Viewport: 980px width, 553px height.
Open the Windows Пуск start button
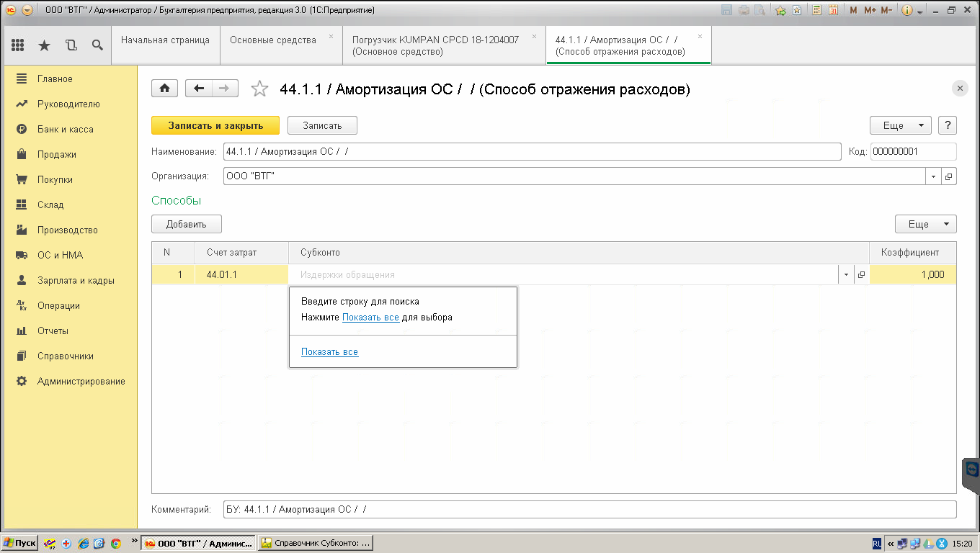click(20, 544)
